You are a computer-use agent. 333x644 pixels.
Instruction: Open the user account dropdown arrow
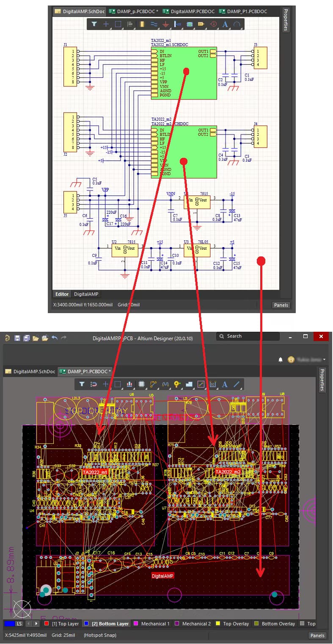[325, 360]
